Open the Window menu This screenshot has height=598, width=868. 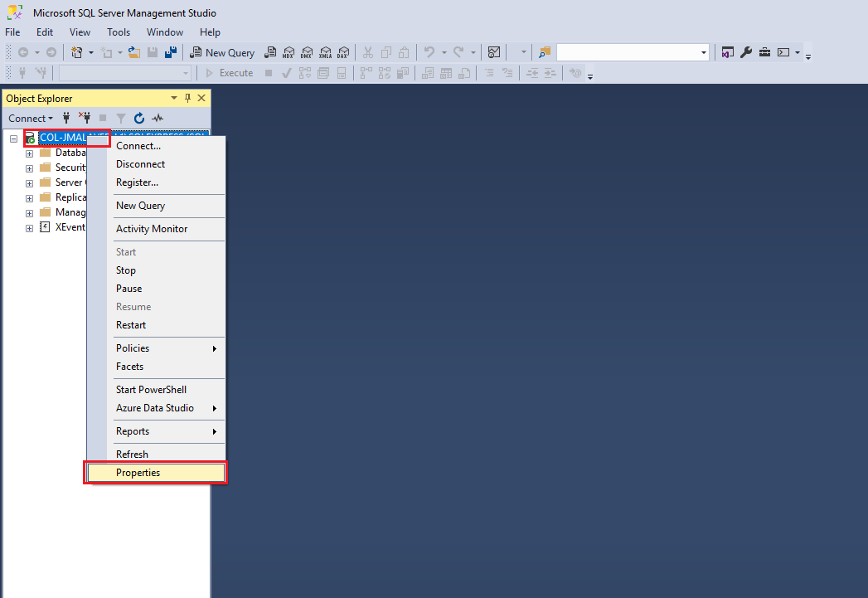165,32
